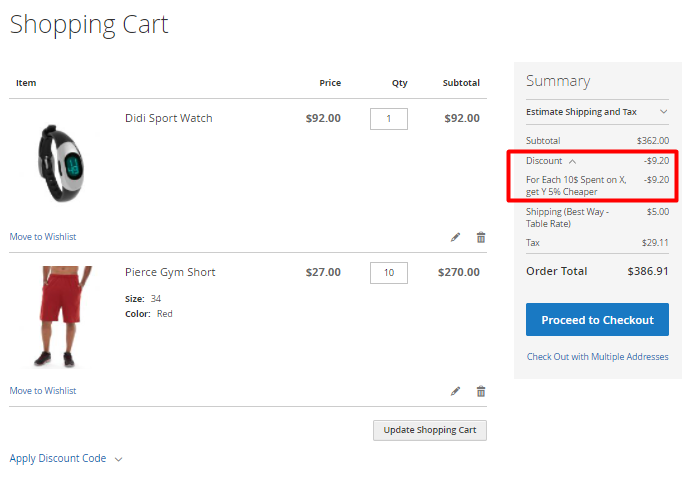
Task: Click the Pierce Gym Short product name
Action: (170, 272)
